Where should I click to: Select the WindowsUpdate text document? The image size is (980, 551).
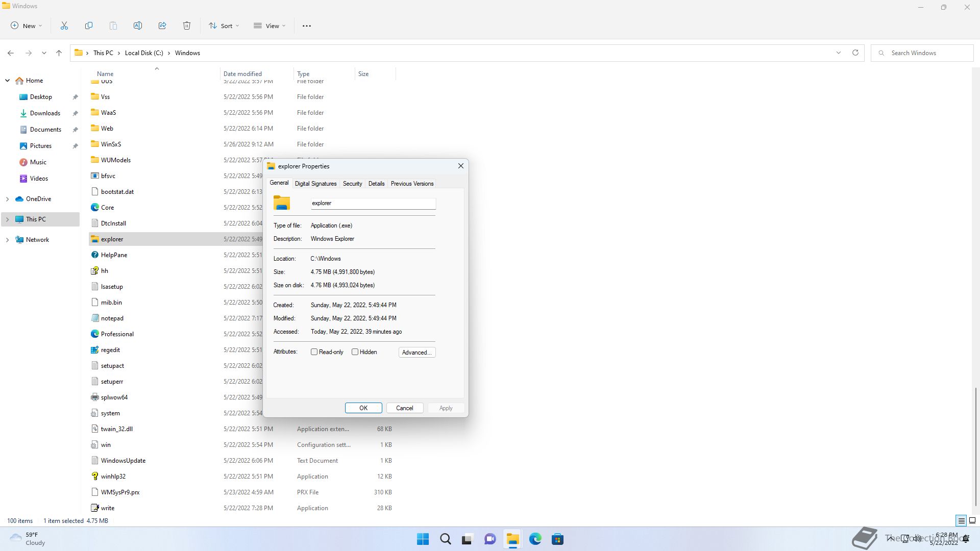pyautogui.click(x=242, y=461)
